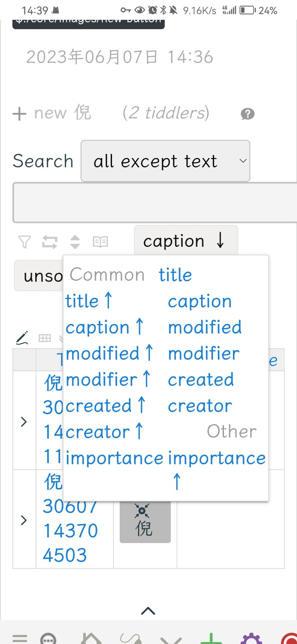The image size is (297, 644).
Task: Click the '+ new 倪' button
Action: click(x=52, y=113)
